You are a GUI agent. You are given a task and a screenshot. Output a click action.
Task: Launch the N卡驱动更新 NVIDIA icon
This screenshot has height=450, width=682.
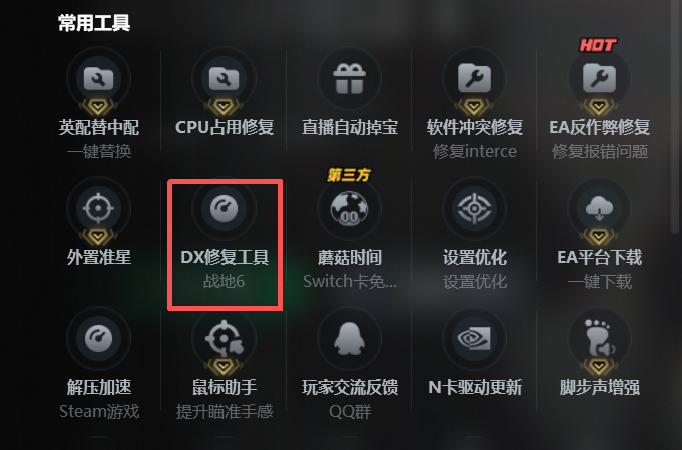(474, 338)
